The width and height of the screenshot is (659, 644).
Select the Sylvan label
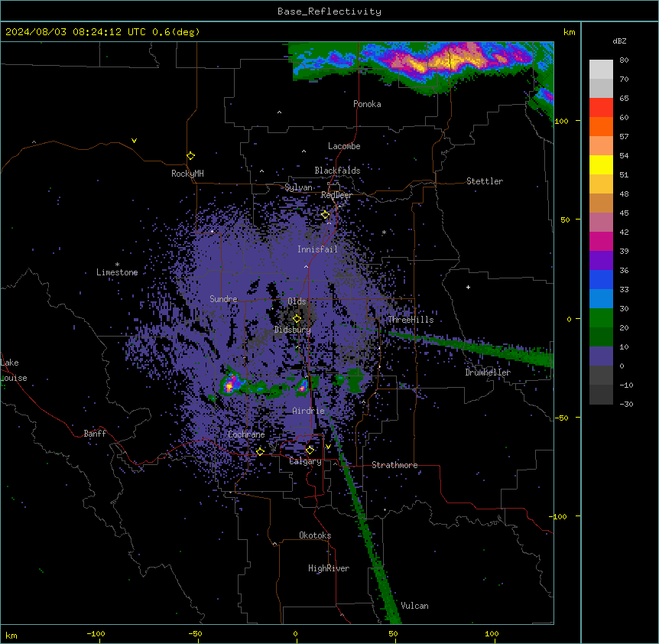pos(298,187)
